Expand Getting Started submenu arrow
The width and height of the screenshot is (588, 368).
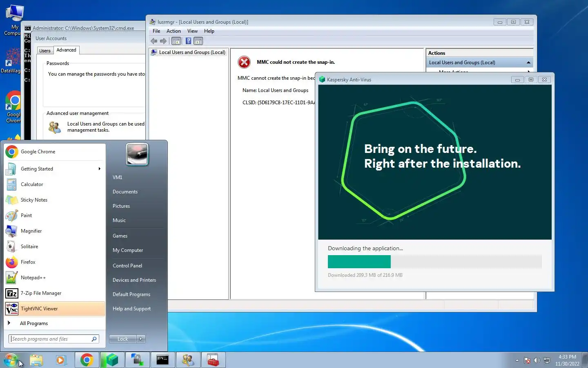99,169
